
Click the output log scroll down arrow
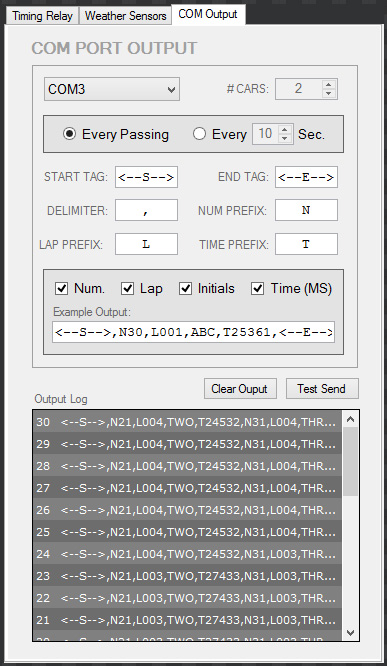[x=350, y=632]
